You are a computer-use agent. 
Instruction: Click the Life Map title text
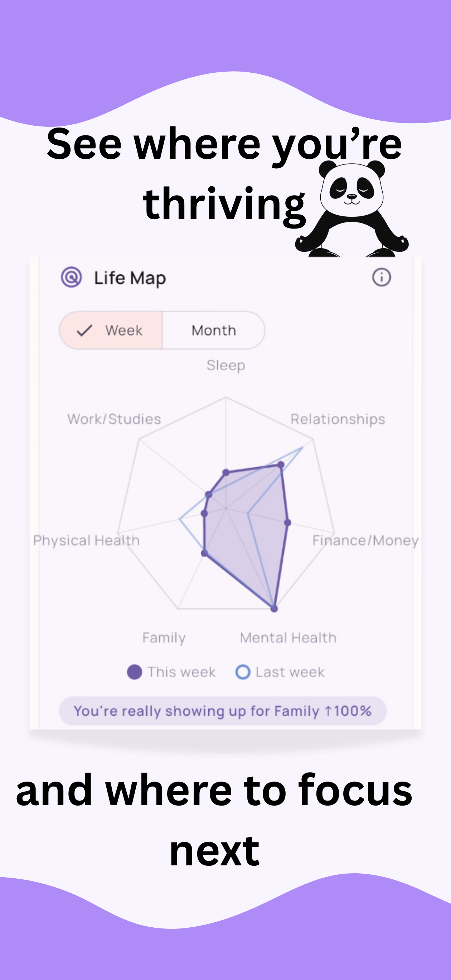click(x=130, y=278)
